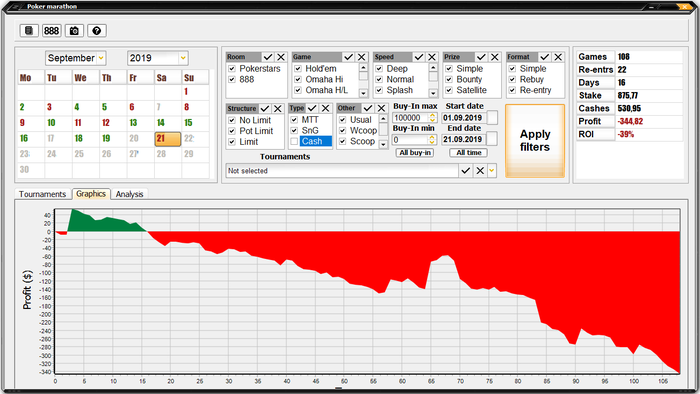Click Apply filters button
Viewport: 700px width, 394px height.
535,141
